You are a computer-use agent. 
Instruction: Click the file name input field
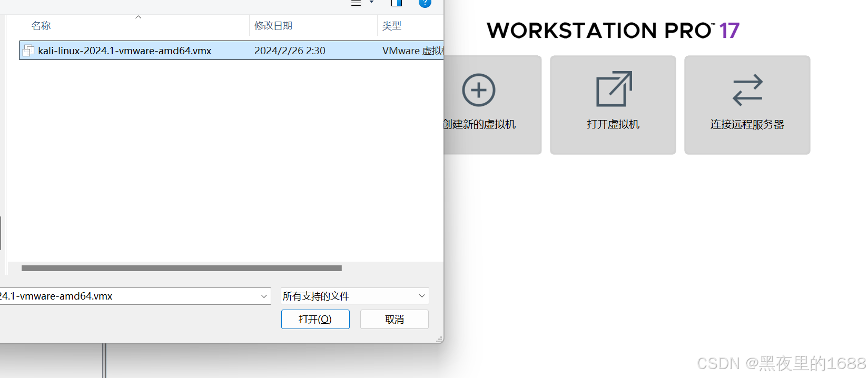129,296
